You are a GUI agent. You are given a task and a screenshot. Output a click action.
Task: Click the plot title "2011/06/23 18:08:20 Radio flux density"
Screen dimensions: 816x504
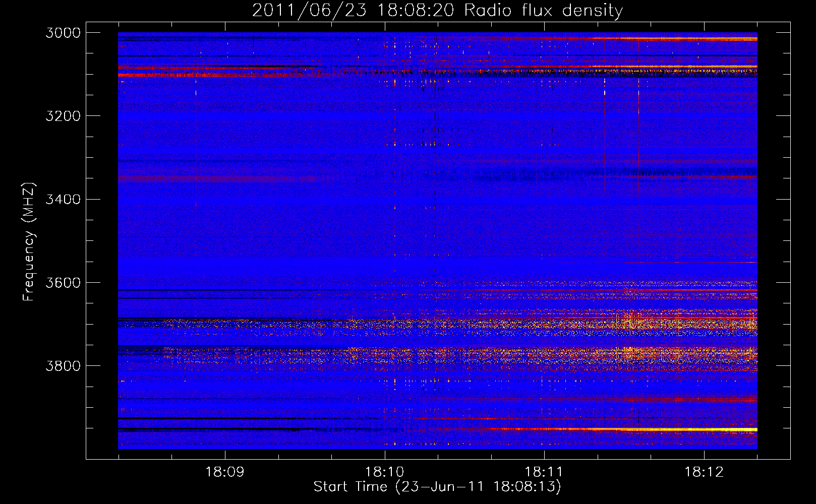click(x=437, y=10)
